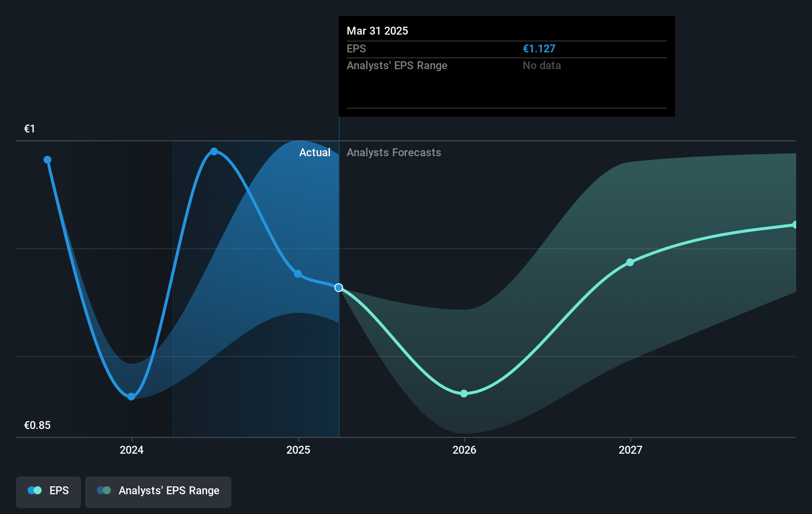
Task: Select the 2027 forecast EPS data point
Action: coord(630,262)
